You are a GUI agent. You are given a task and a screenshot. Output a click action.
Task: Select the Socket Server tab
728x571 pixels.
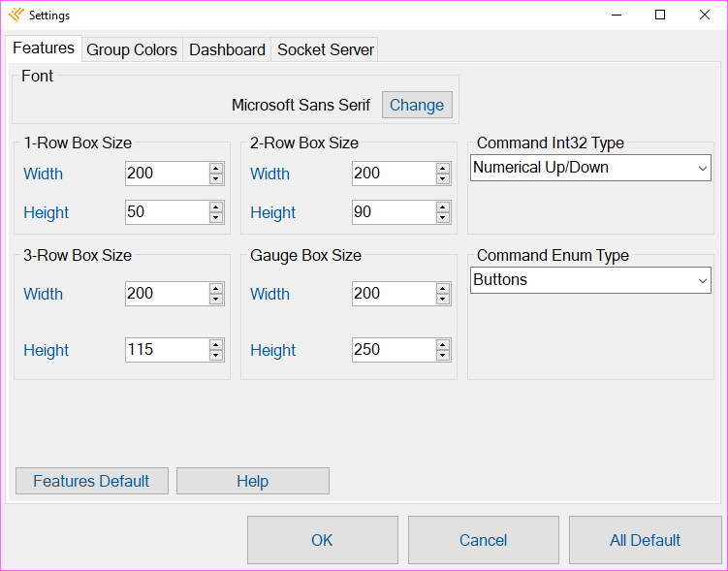tap(325, 49)
